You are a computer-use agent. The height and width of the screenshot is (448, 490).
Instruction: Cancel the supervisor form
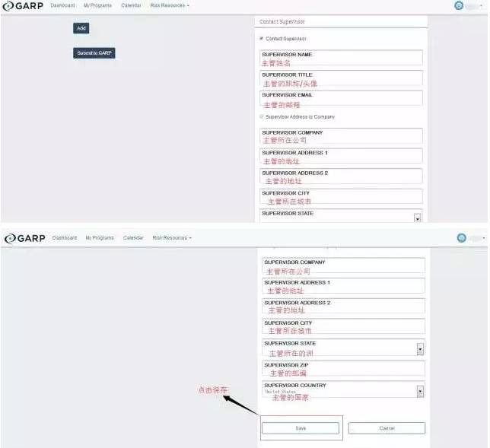[387, 428]
